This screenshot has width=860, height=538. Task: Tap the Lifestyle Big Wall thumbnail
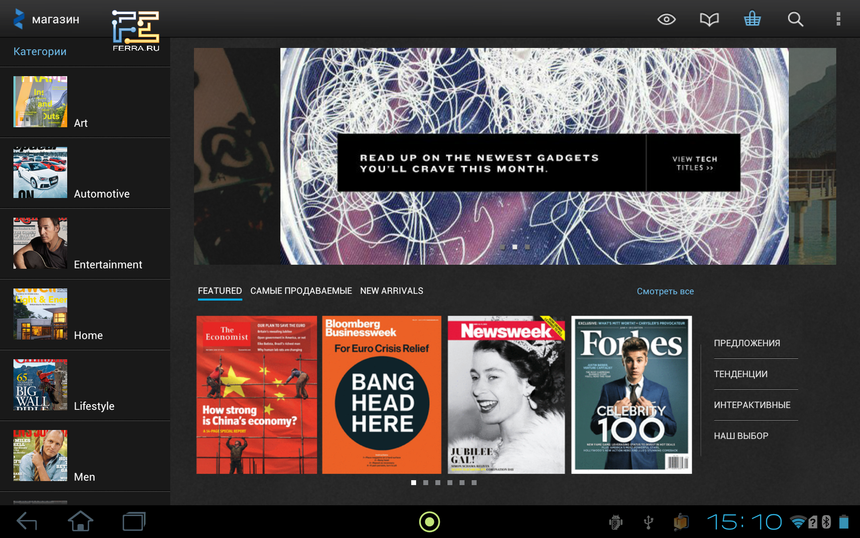click(40, 385)
